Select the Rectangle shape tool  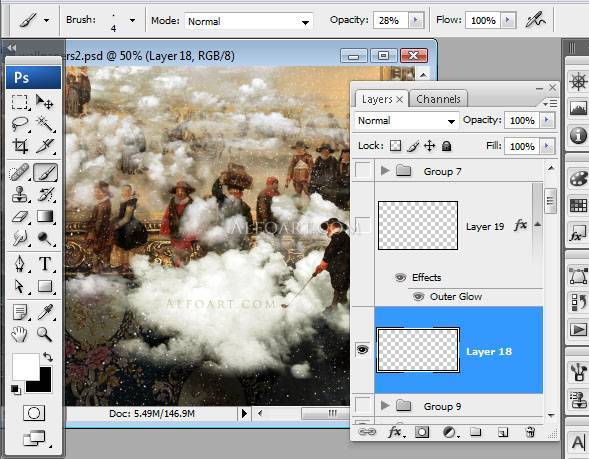click(45, 286)
